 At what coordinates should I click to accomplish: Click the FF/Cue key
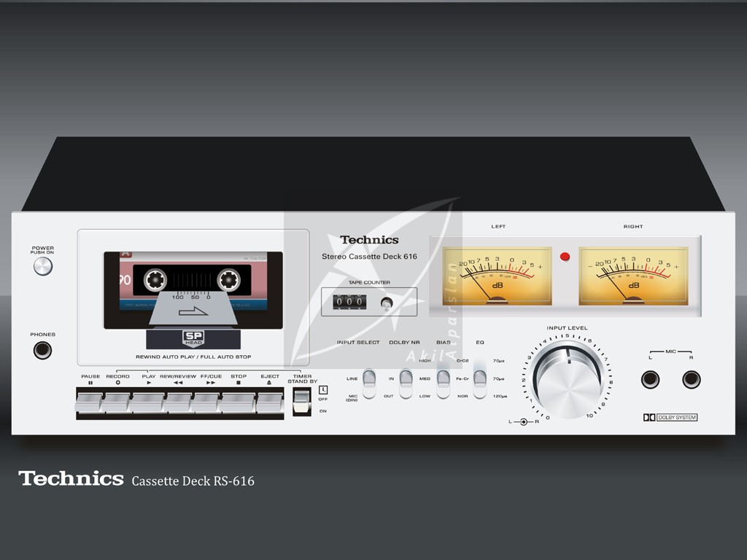point(205,402)
